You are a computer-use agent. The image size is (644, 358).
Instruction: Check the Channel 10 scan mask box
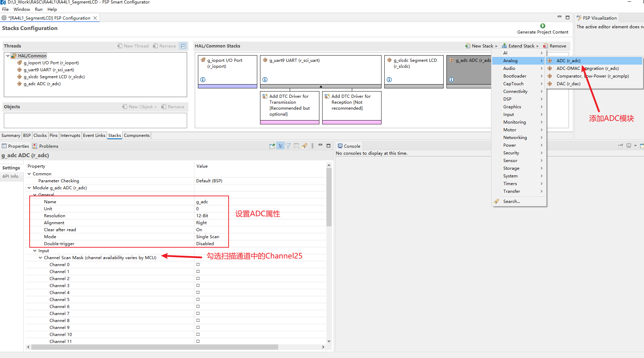click(x=198, y=334)
